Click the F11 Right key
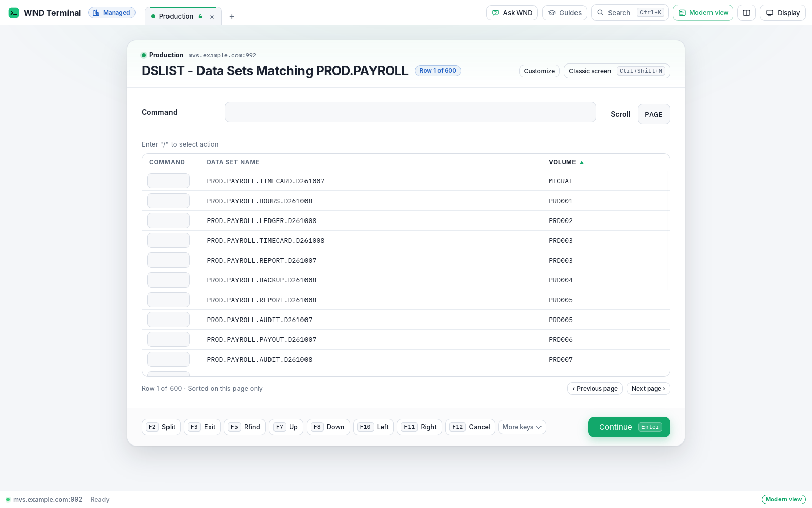The image size is (812, 508). [x=419, y=427]
